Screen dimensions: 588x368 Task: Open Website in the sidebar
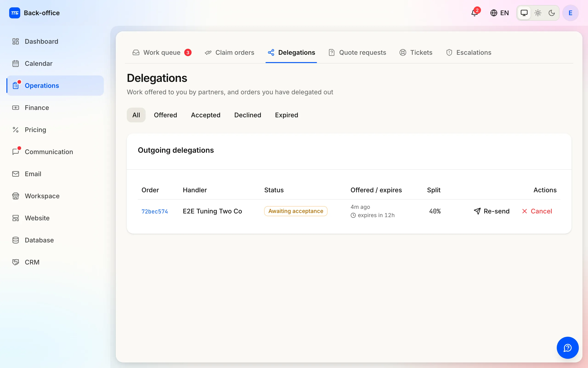tap(55, 218)
